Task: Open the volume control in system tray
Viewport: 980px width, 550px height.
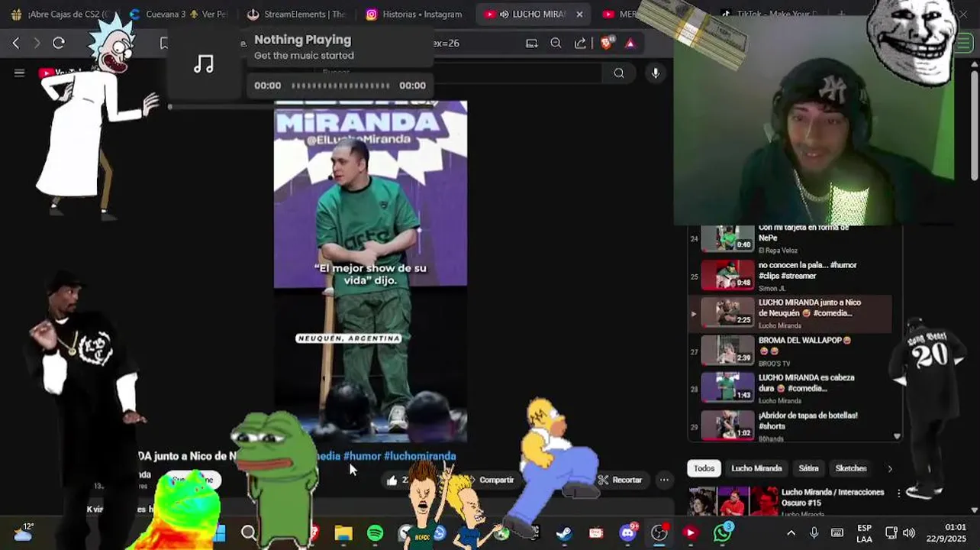Action: coord(908,533)
